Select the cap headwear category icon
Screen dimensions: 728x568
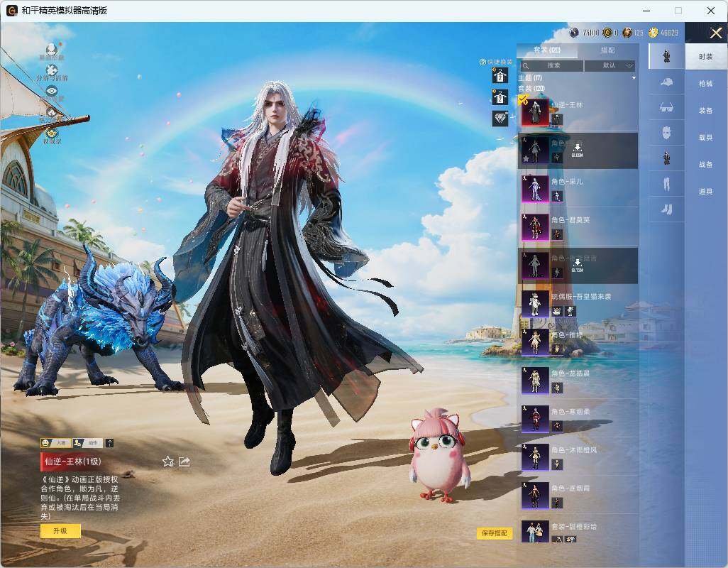pos(666,82)
